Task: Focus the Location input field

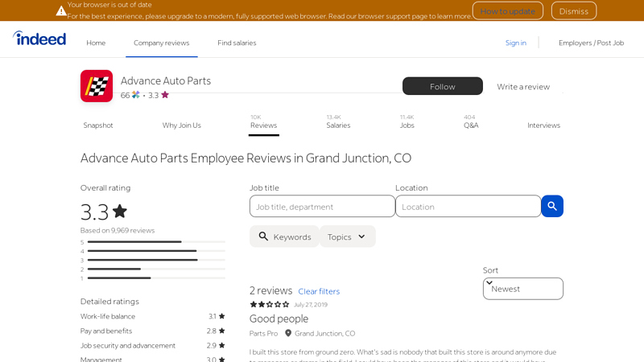Action: pos(468,206)
